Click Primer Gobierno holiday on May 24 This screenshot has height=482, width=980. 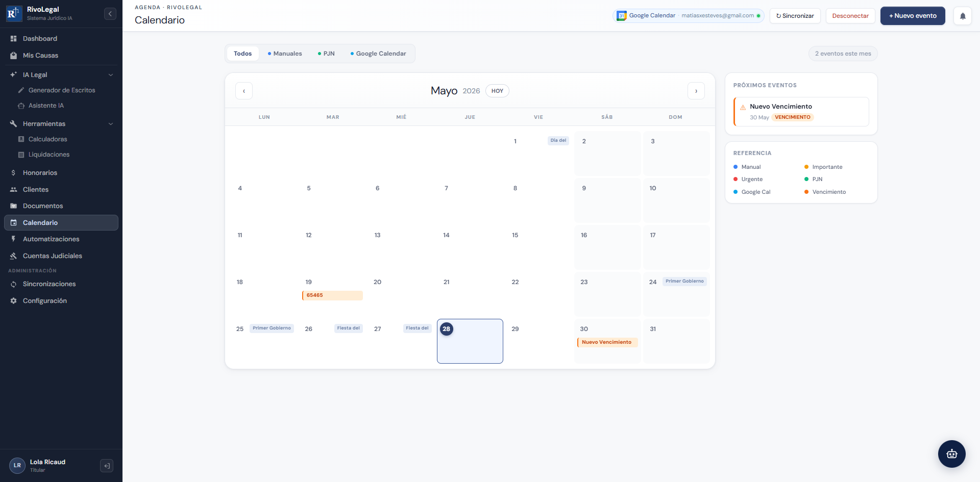pyautogui.click(x=684, y=282)
